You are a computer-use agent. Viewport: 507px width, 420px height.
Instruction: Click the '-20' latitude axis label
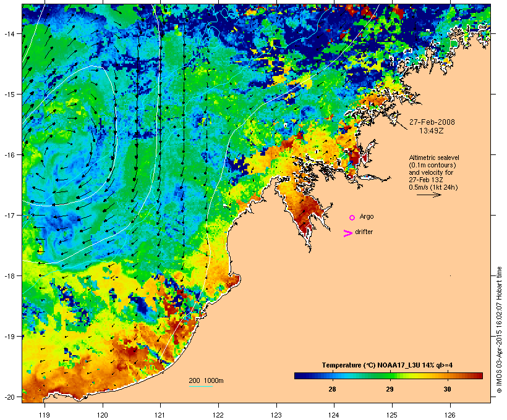click(x=9, y=397)
